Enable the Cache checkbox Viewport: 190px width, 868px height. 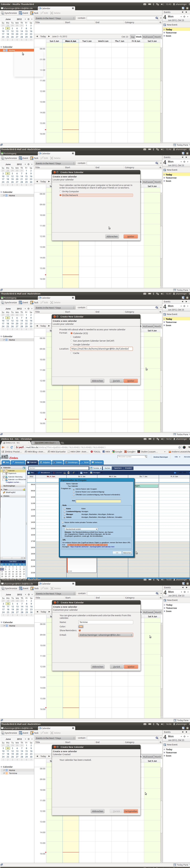click(x=72, y=353)
